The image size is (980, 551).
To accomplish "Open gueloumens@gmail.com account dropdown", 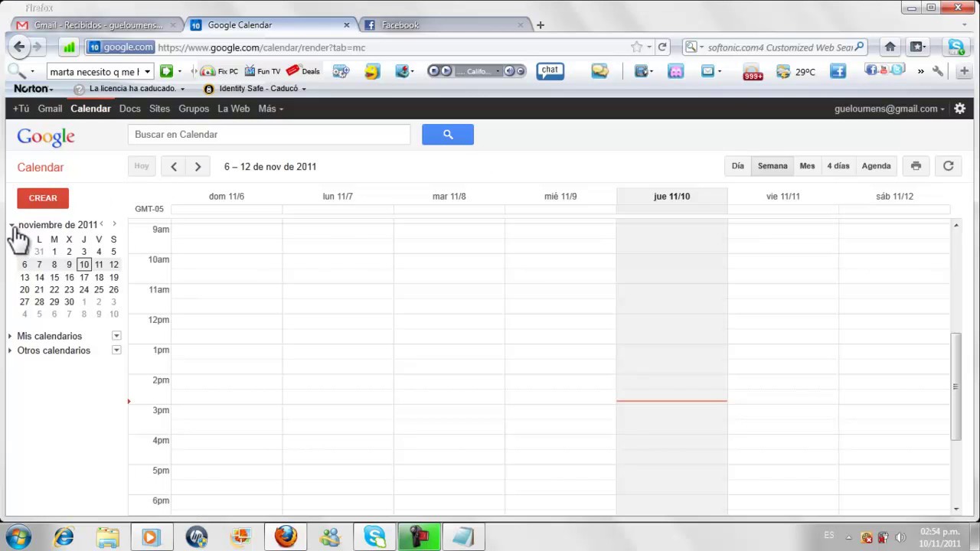I will tap(889, 109).
